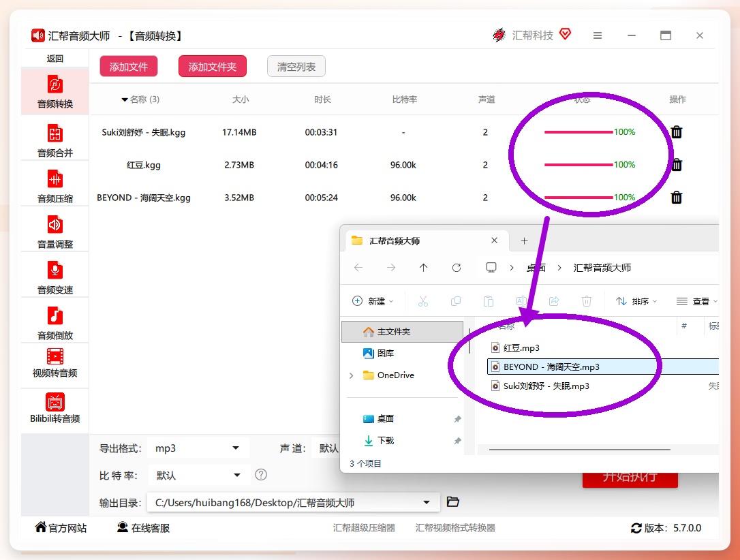740x560 pixels.
Task: Open the 音量调整 volume adjustment tool
Action: (x=55, y=232)
